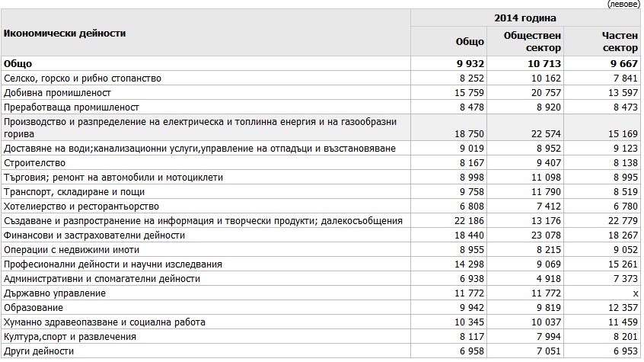Click value 11 098 in trade row

[546, 178]
